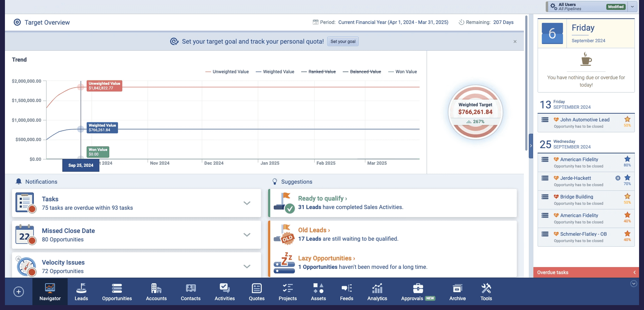
Task: Dismiss the target goal banner
Action: tap(515, 42)
